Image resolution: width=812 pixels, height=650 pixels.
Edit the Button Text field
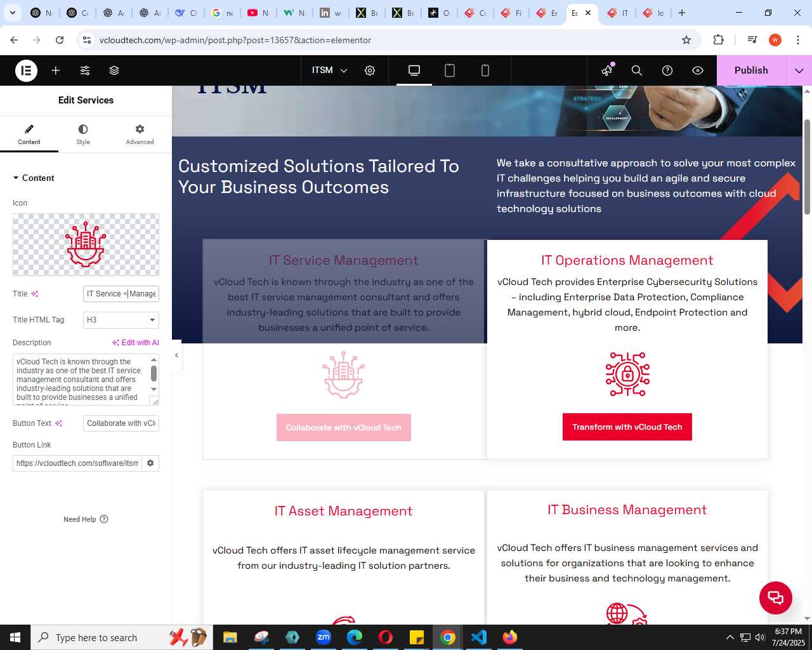[x=121, y=423]
